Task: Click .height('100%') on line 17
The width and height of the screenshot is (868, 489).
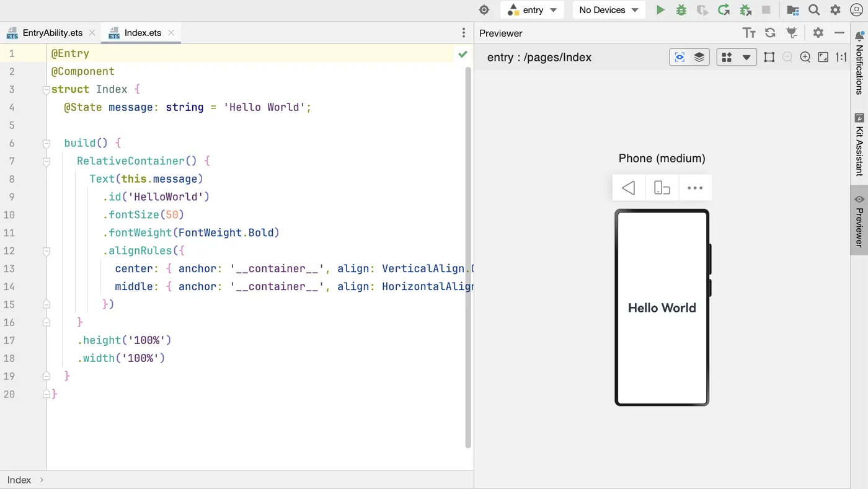Action: (124, 340)
